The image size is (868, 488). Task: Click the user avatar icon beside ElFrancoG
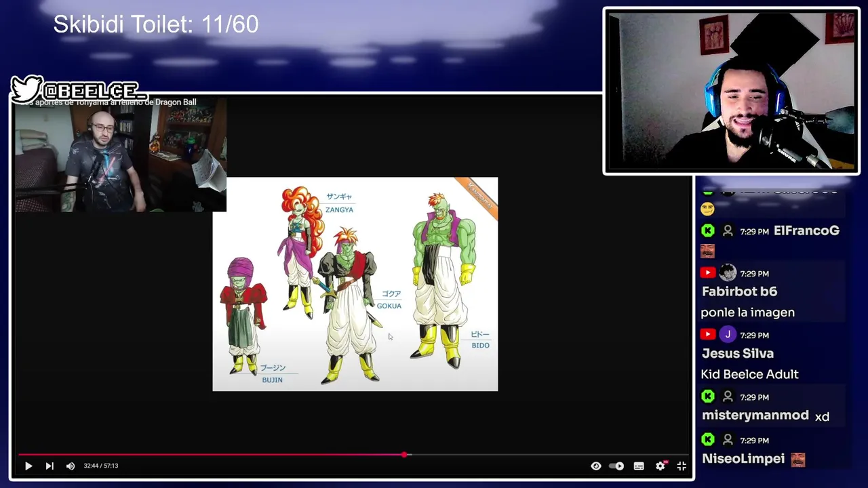[x=728, y=230]
